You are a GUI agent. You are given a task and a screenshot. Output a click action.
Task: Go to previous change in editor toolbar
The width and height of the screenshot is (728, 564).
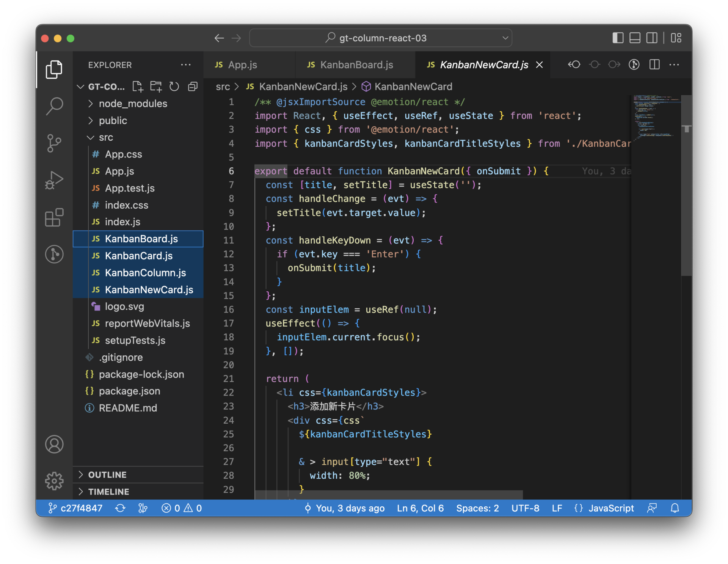pos(574,64)
